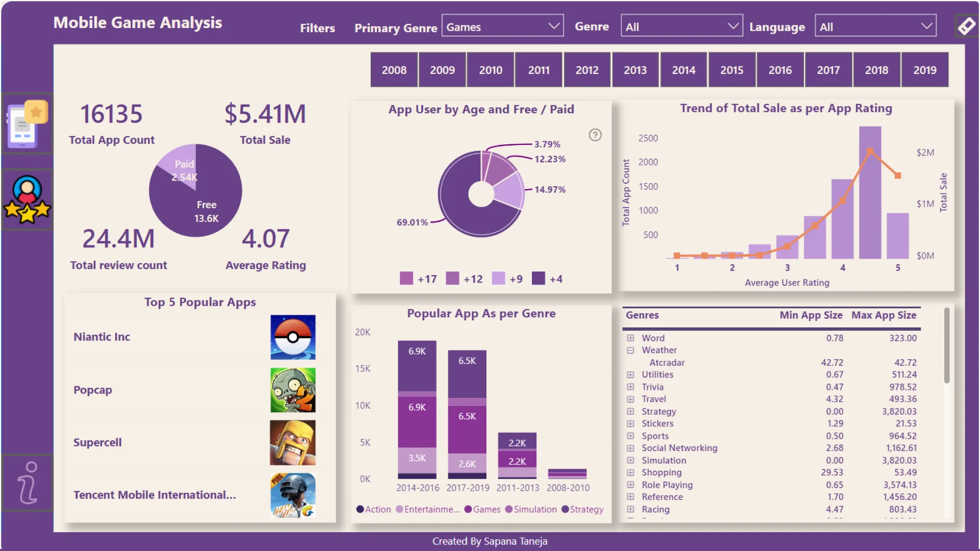Image resolution: width=980 pixels, height=551 pixels.
Task: Click the Pokemon Go app thumbnail
Action: coord(293,337)
